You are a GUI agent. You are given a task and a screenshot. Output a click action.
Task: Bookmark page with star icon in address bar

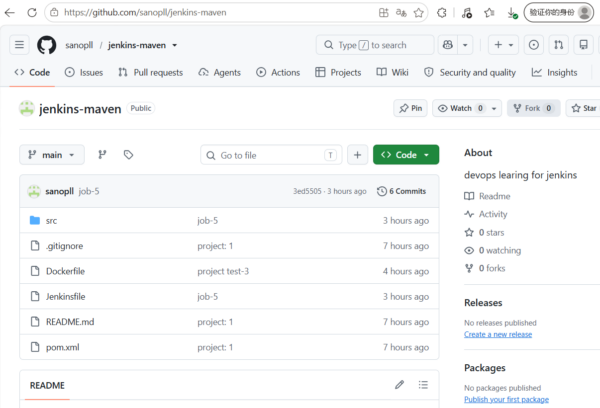pos(419,13)
